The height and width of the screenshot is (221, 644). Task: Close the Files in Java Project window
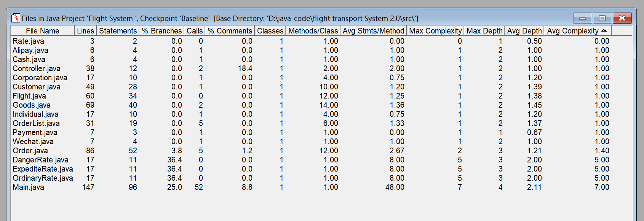point(622,18)
